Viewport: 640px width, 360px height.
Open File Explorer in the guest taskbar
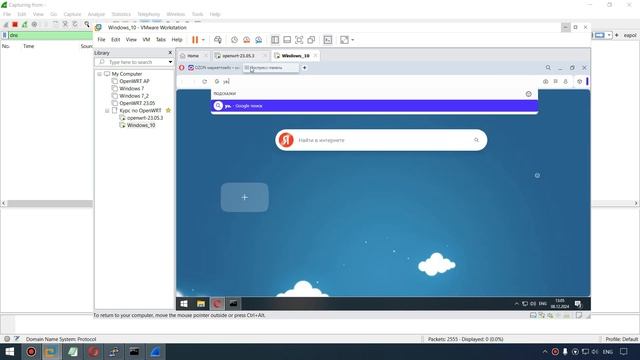click(x=201, y=304)
